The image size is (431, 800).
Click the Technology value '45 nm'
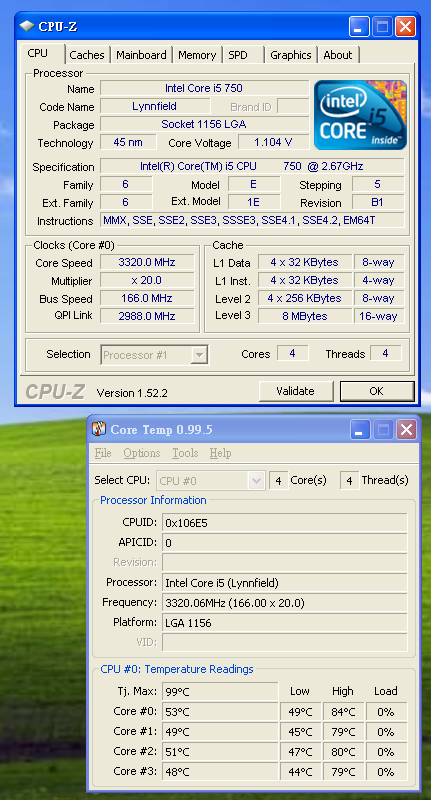click(x=128, y=142)
